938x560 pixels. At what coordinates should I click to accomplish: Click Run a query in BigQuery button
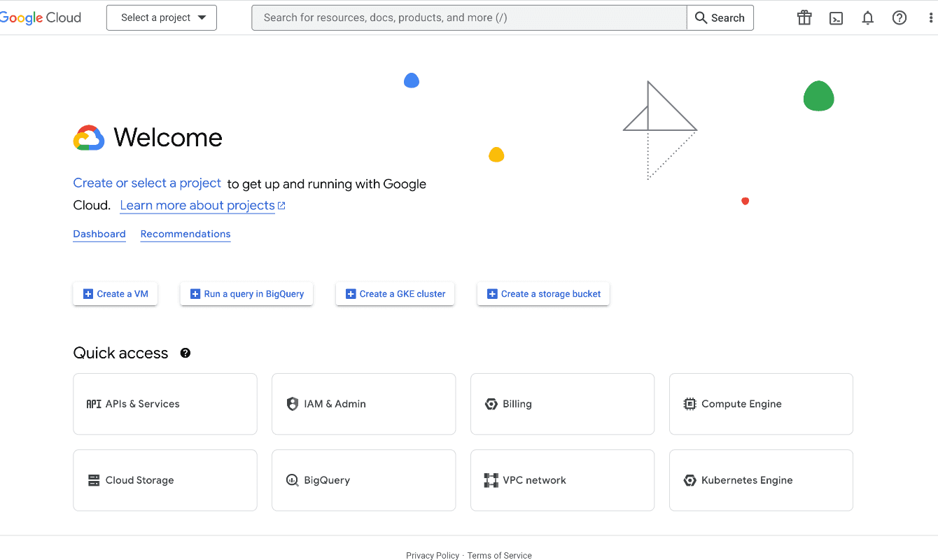(246, 294)
